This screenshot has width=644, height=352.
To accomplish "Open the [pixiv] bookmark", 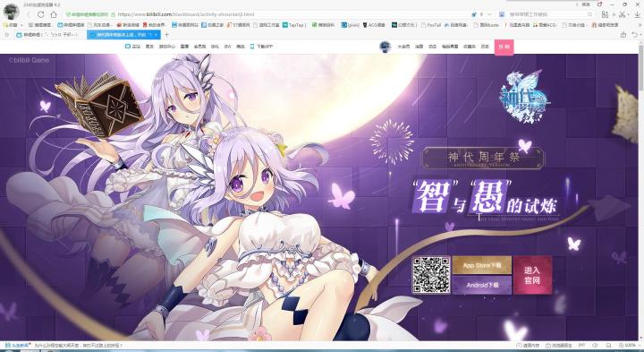I will pyautogui.click(x=351, y=25).
